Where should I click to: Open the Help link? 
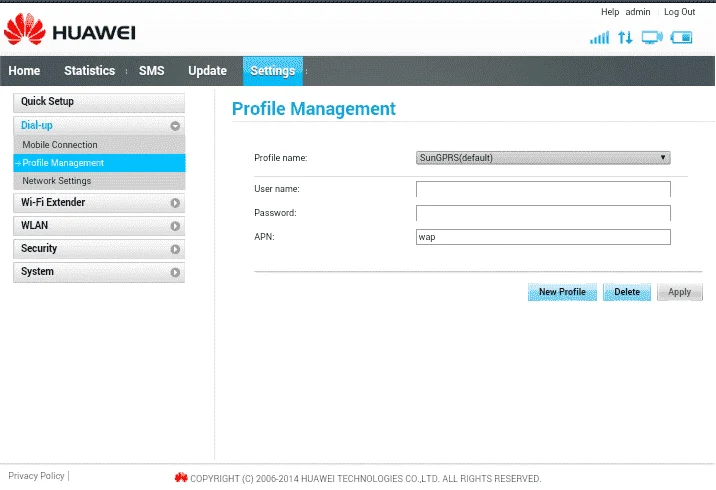coord(610,12)
